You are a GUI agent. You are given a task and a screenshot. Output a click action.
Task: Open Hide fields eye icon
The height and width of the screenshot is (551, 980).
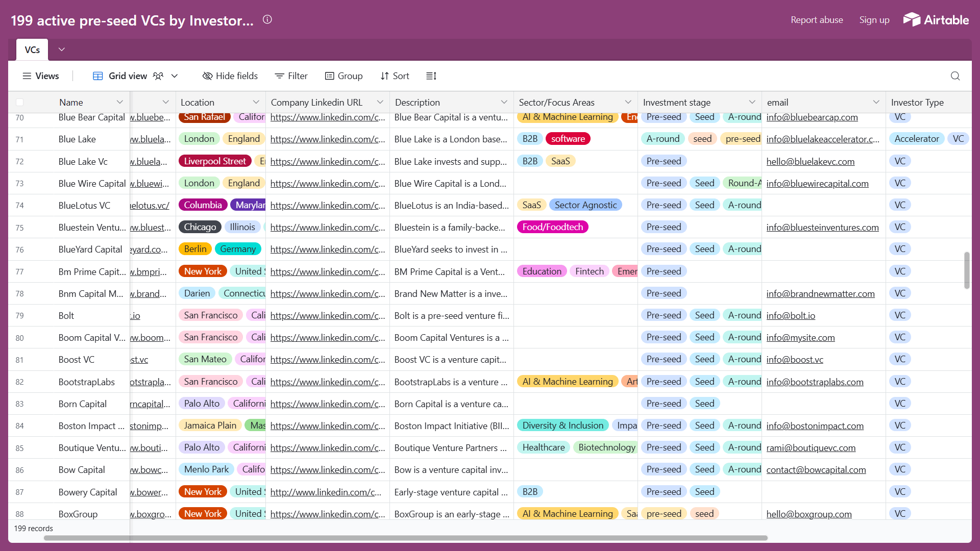(x=207, y=76)
